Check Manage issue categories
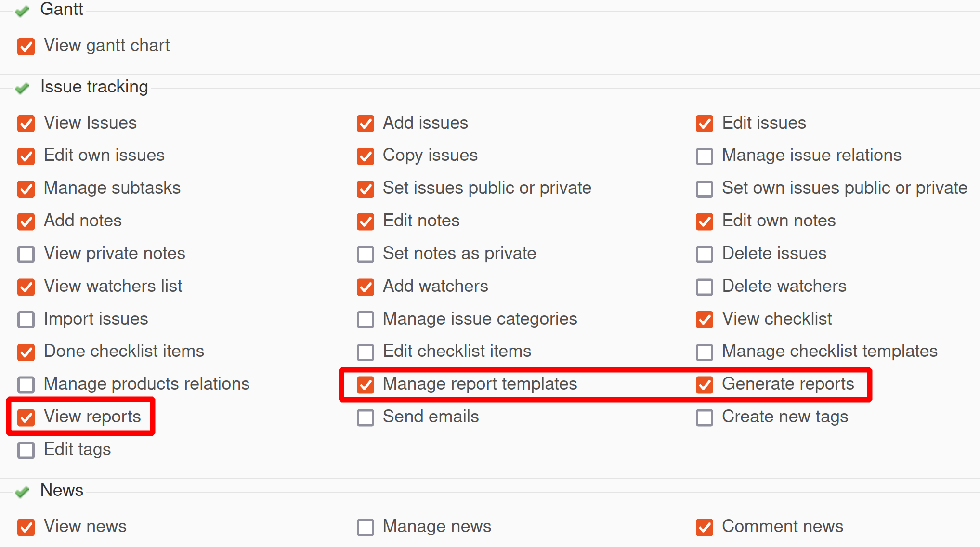The image size is (980, 547). [366, 320]
